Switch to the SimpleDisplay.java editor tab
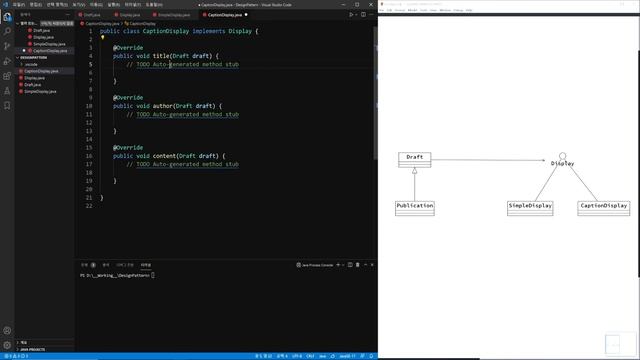The width and height of the screenshot is (640, 360). pyautogui.click(x=174, y=15)
